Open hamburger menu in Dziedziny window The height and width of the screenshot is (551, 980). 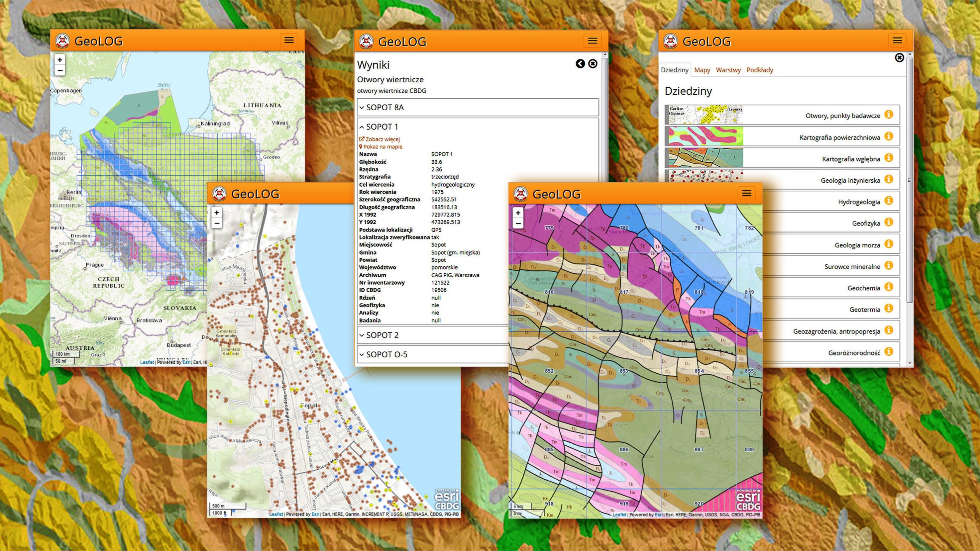897,40
